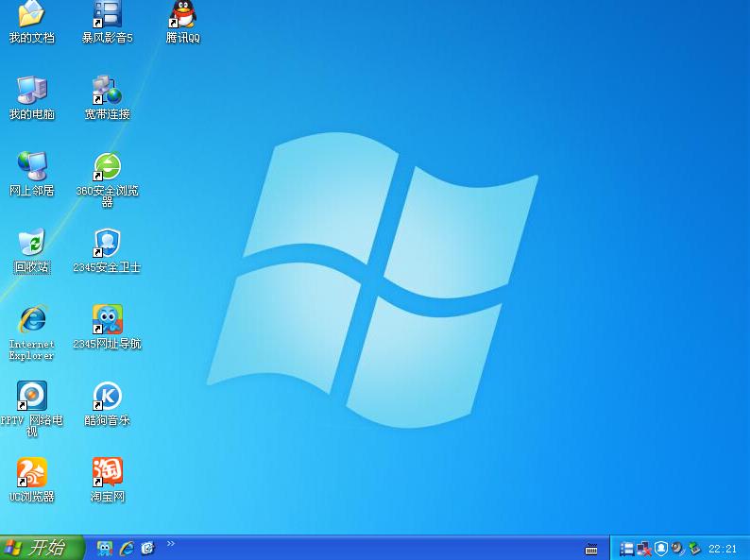Click the disconnected network tray icon
Image resolution: width=750 pixels, height=560 pixels.
[644, 549]
